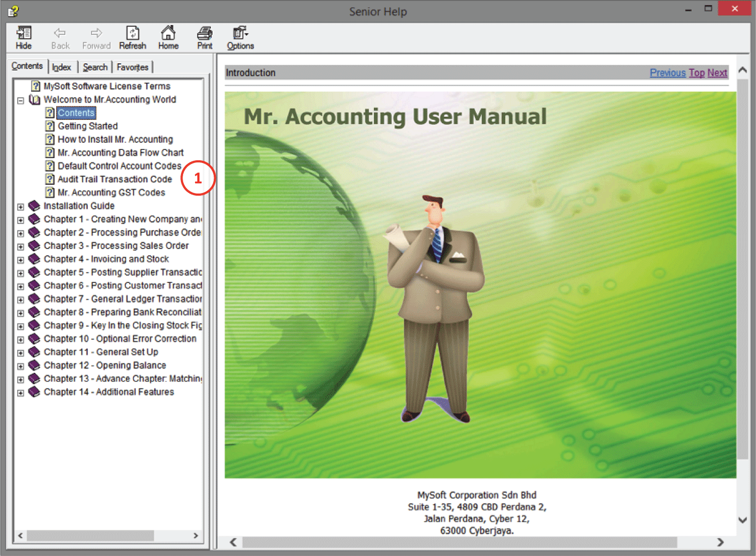Click the Chapter 14 book icon
Screen dimensions: 756x556
(34, 392)
